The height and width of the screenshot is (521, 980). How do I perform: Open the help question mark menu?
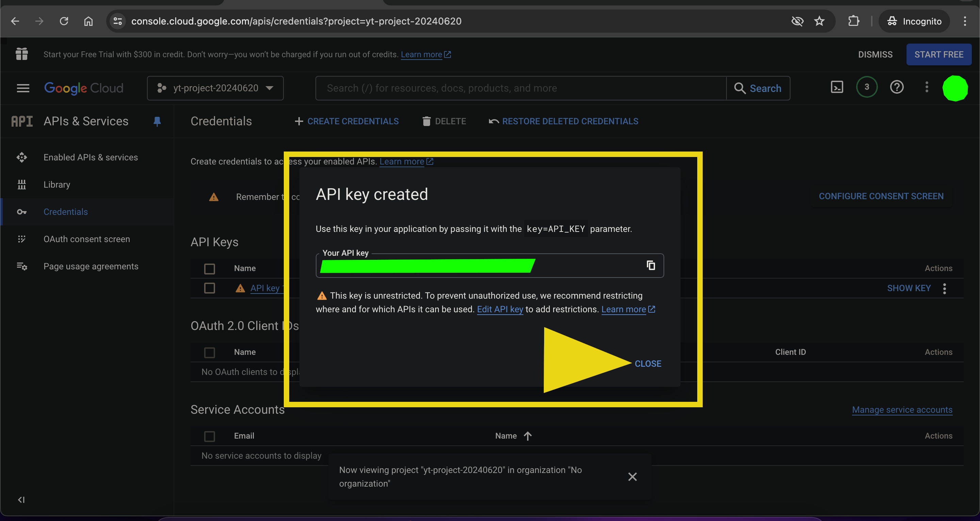(897, 88)
